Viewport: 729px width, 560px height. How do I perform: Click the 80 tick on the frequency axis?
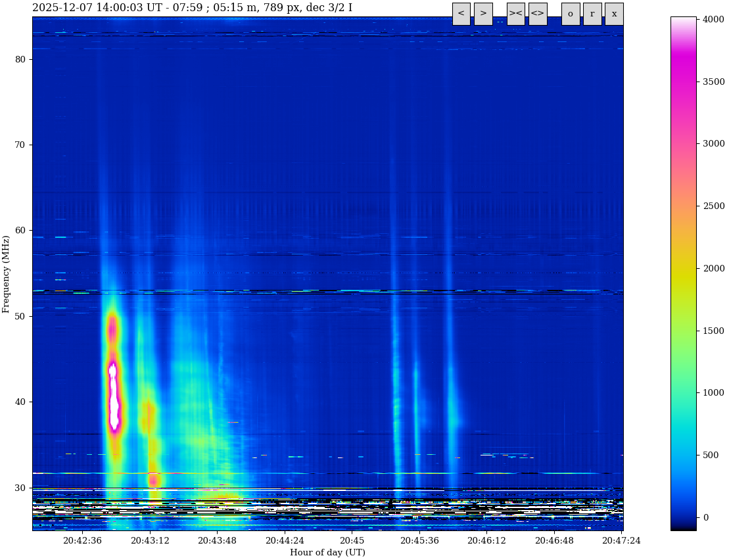click(20, 59)
